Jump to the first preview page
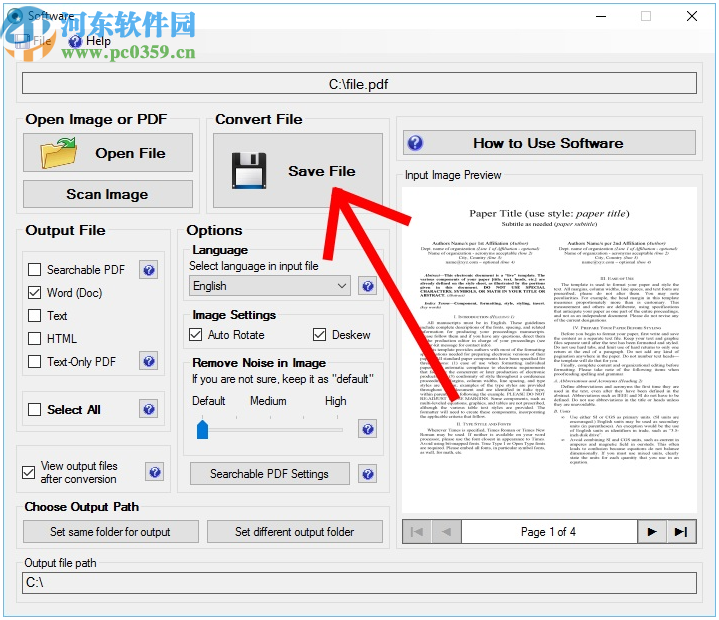This screenshot has height=620, width=719. (x=417, y=532)
